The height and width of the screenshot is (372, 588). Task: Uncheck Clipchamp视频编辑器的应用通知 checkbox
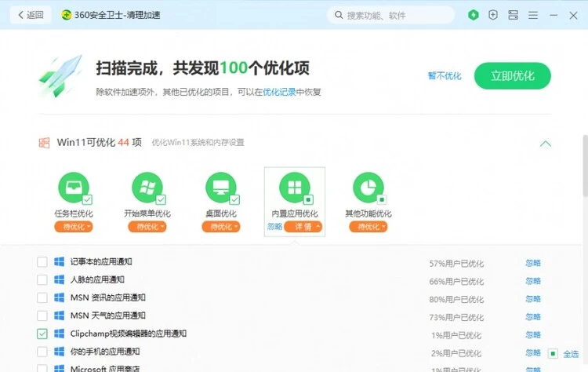42,334
